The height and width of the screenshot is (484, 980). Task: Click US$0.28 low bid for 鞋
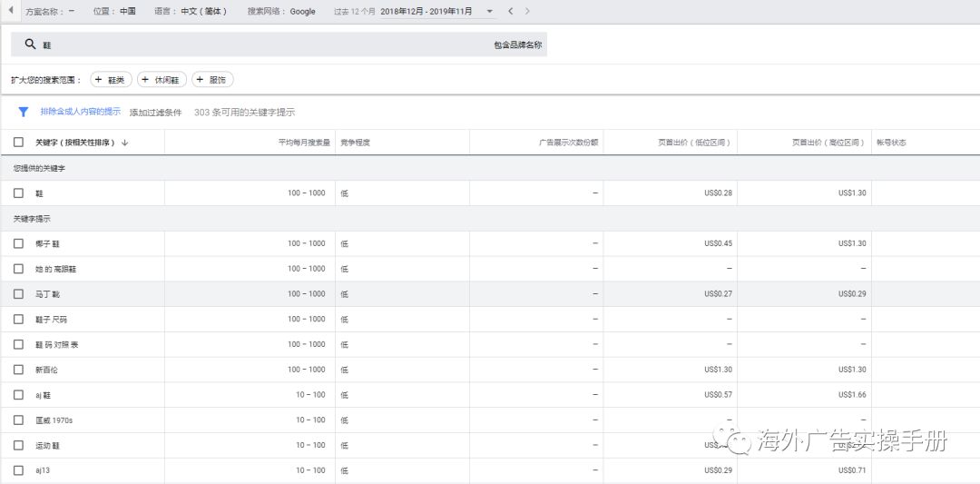(x=718, y=193)
